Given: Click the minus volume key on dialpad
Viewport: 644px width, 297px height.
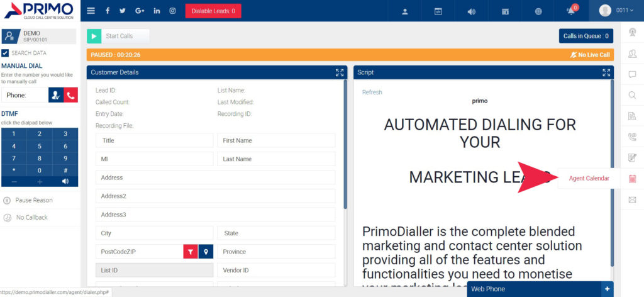Looking at the screenshot, I should [14, 182].
